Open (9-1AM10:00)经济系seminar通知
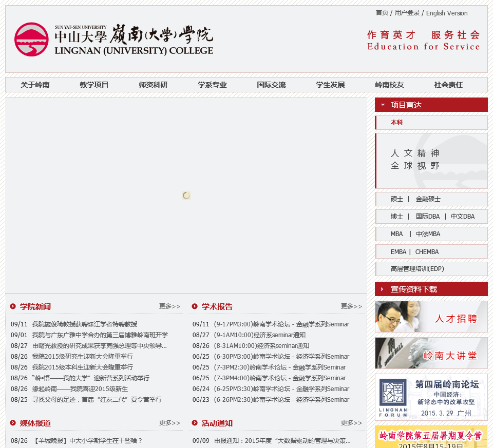 [x=260, y=335]
